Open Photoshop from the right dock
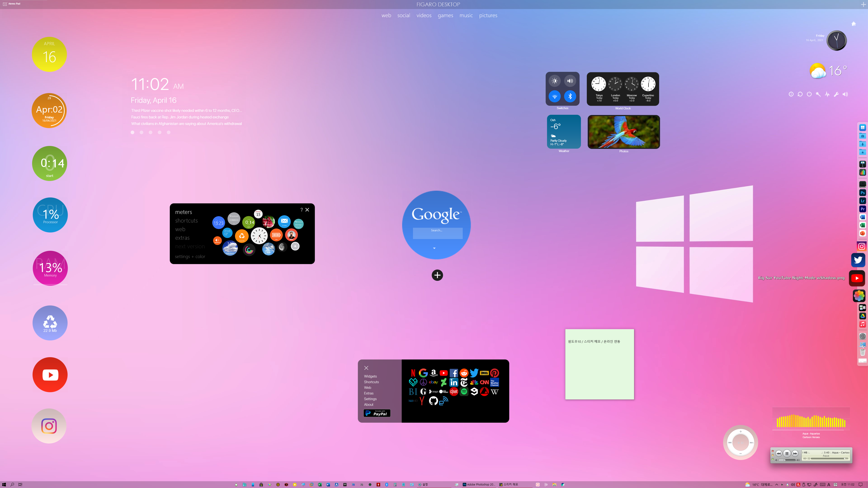 (x=862, y=193)
